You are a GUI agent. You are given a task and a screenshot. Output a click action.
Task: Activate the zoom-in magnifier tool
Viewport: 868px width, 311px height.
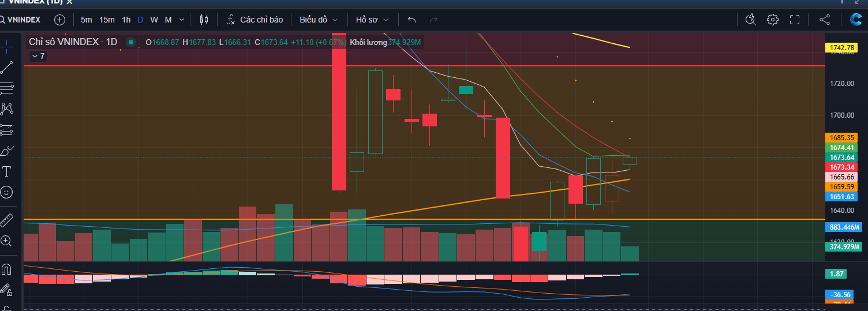point(7,241)
